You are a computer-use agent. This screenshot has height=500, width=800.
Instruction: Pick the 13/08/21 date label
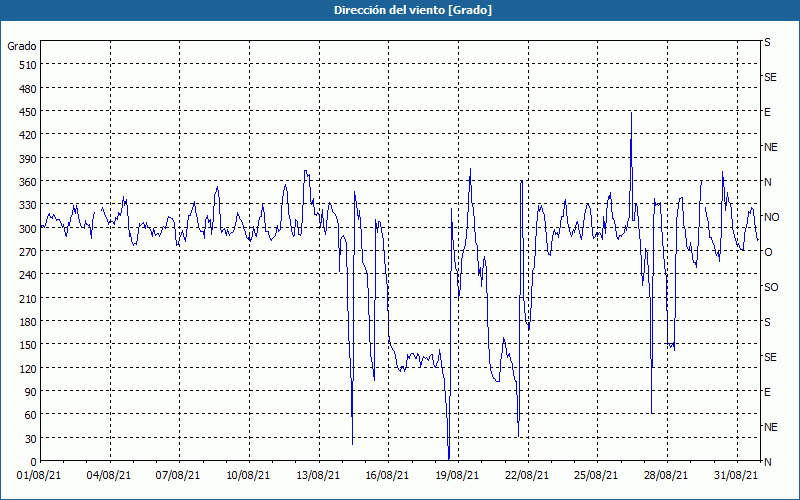[x=318, y=476]
